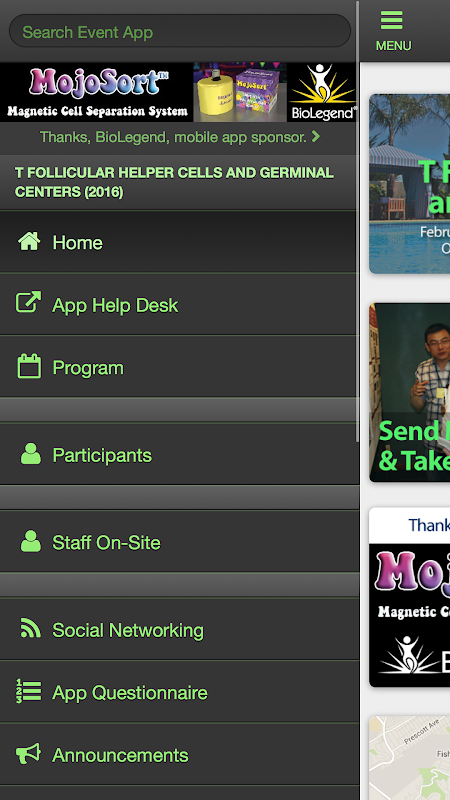Click the chevron after the BioLegend sponsor text
The width and height of the screenshot is (450, 800).
(315, 137)
